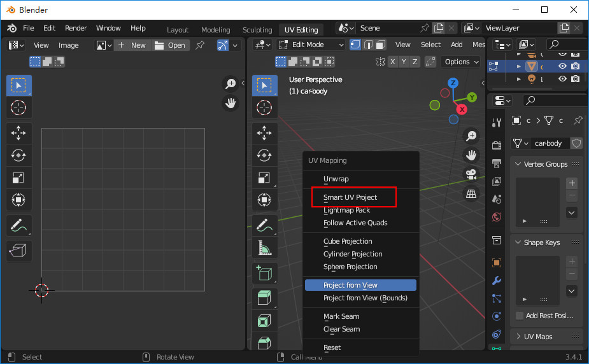Viewport: 589px width, 364px height.
Task: Switch to the Sculpting workspace tab
Action: (257, 30)
